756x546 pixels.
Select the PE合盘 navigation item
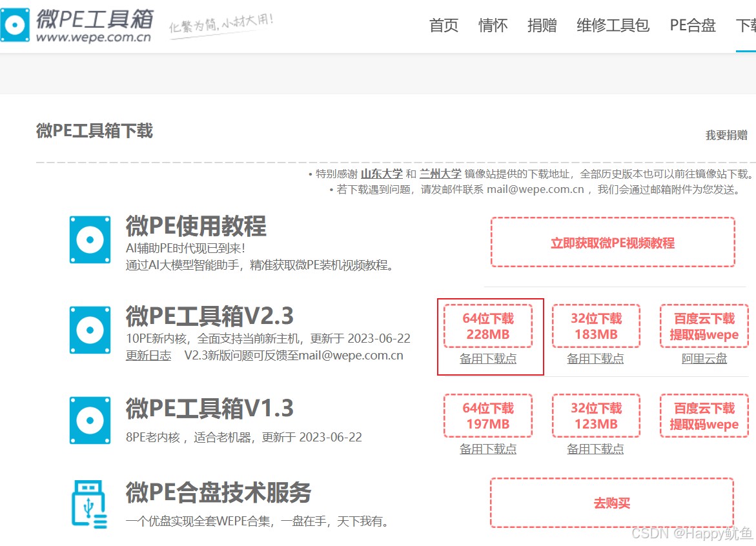click(693, 25)
